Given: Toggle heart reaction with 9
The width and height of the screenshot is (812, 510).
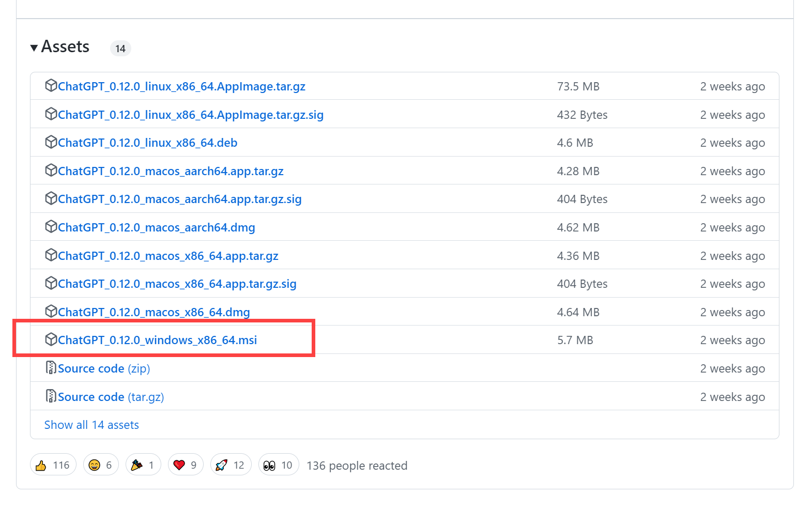Looking at the screenshot, I should [186, 465].
